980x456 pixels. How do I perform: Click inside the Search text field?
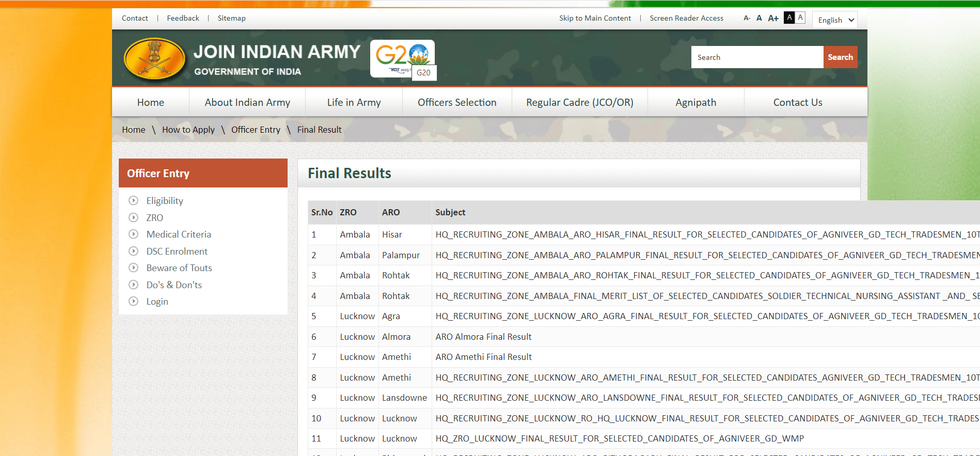pos(756,57)
